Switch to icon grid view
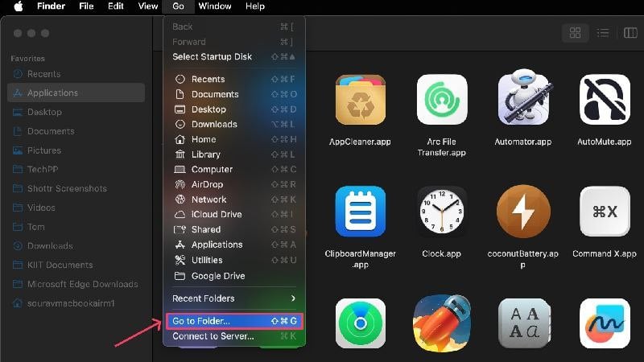Viewport: 644px width, 362px height. click(x=575, y=33)
